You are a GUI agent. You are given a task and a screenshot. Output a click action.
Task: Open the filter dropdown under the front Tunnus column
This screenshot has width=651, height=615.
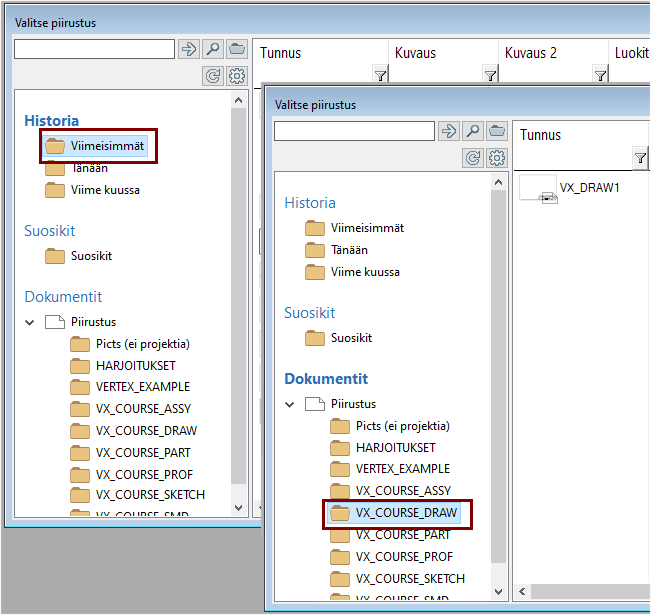640,158
